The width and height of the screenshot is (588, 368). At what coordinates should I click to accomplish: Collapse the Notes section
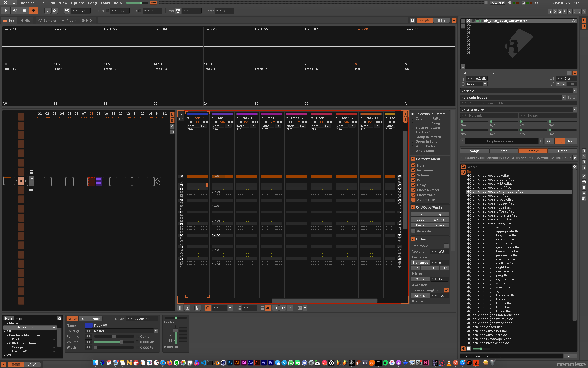[x=413, y=239]
